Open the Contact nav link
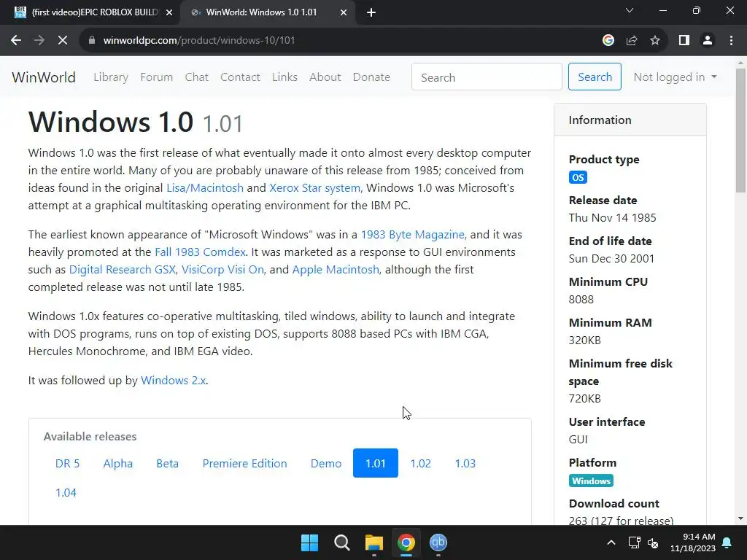The image size is (747, 560). (x=240, y=77)
